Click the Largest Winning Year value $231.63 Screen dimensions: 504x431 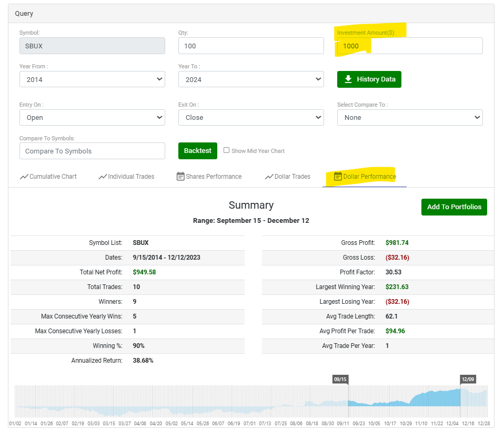[x=397, y=287]
